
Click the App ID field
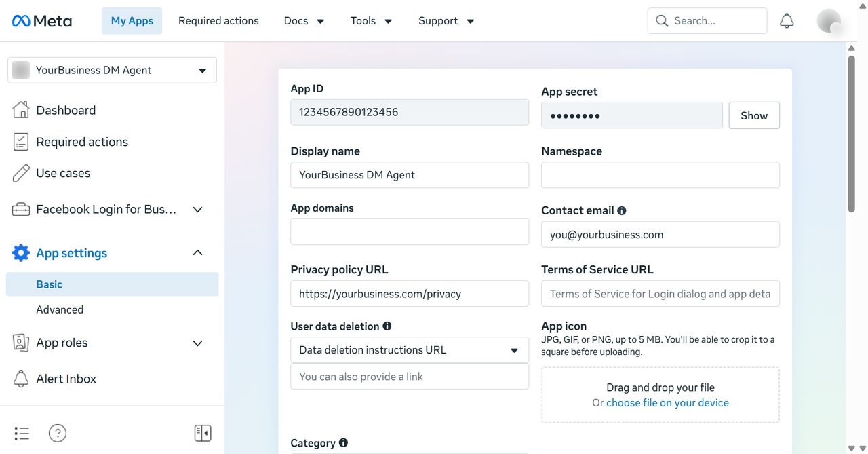410,112
